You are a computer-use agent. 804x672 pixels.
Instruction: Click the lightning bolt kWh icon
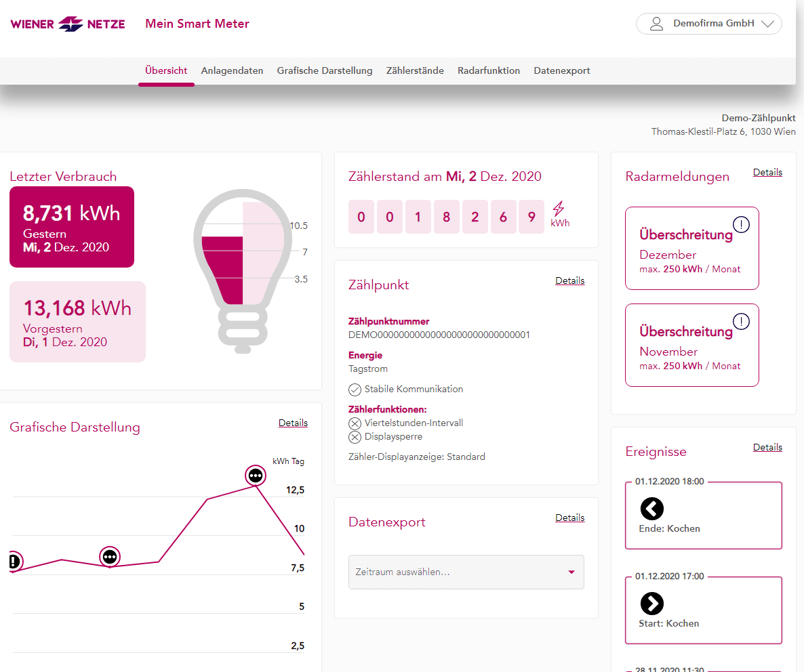tap(559, 209)
